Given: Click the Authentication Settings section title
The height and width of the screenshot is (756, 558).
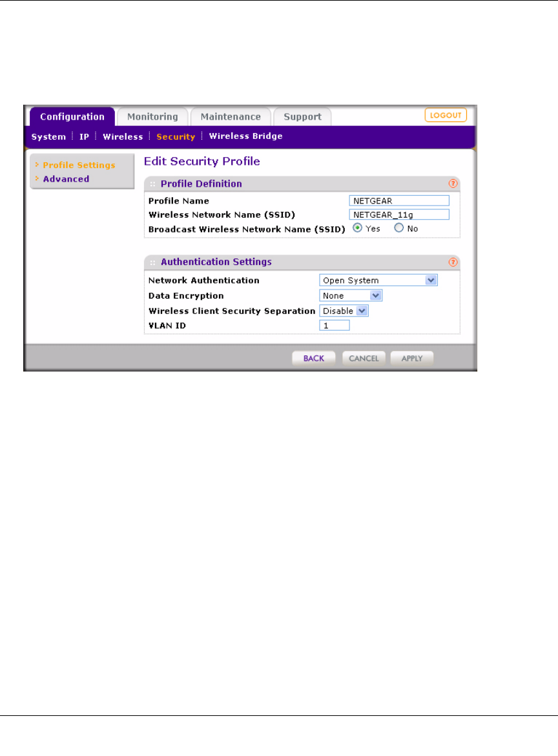Looking at the screenshot, I should 216,262.
